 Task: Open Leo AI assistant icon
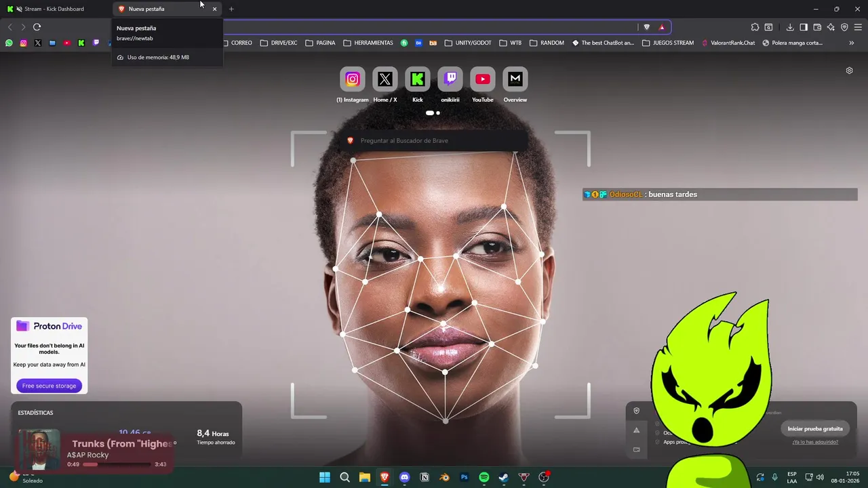point(831,27)
